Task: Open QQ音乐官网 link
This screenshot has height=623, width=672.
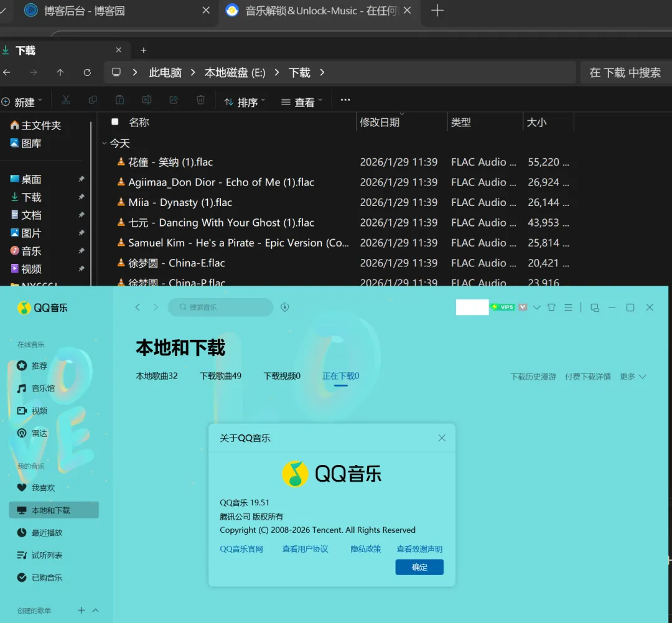Action: (241, 549)
